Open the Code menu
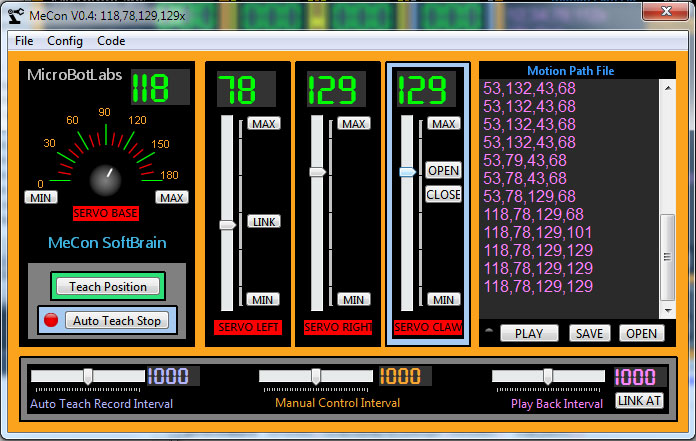Screen dimensions: 696x441 coord(111,41)
